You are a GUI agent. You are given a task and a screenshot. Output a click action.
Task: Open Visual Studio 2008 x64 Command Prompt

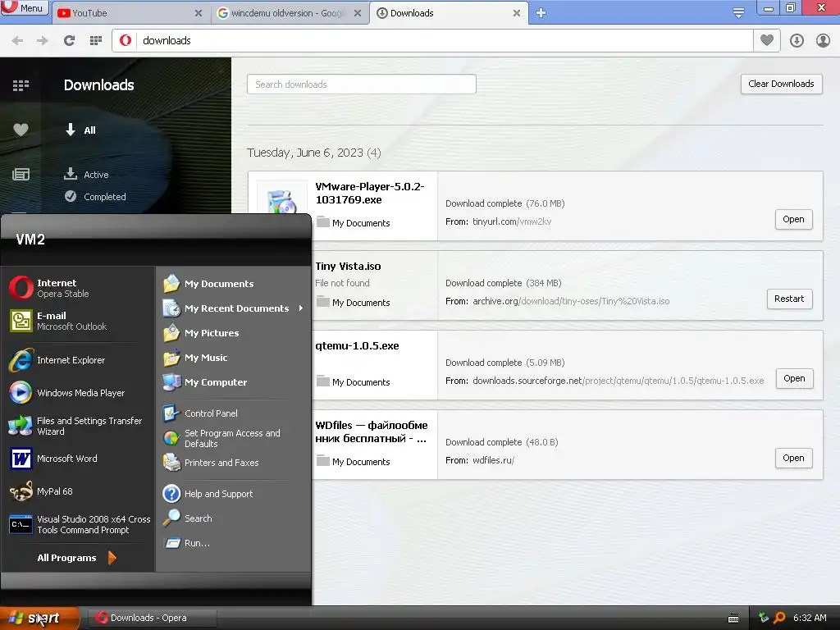point(80,524)
